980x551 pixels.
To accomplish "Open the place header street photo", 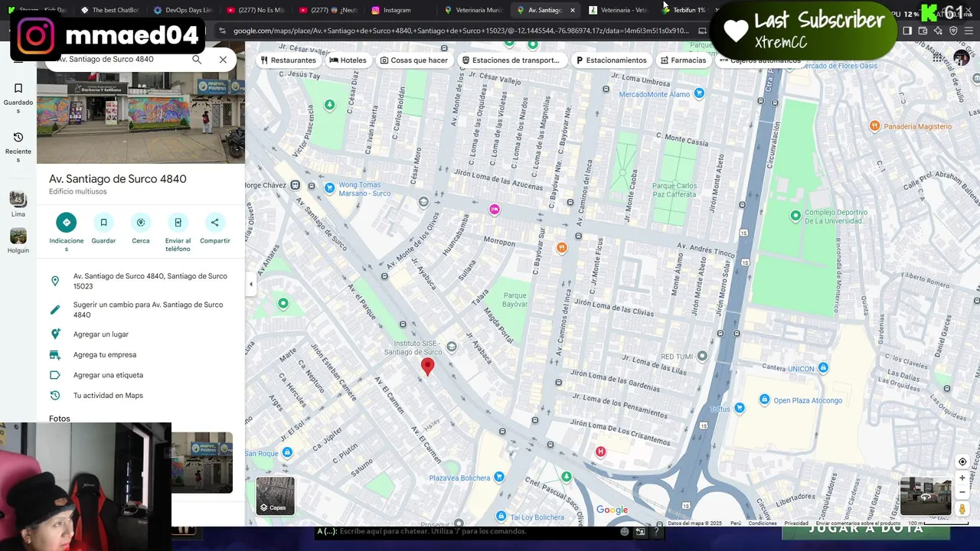I will pyautogui.click(x=141, y=118).
